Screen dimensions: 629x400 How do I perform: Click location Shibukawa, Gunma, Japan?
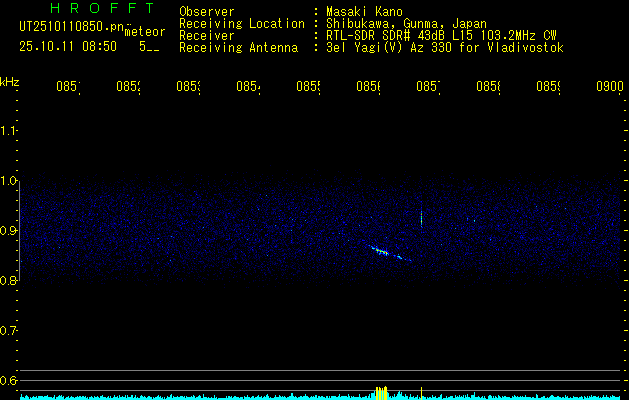tap(406, 24)
